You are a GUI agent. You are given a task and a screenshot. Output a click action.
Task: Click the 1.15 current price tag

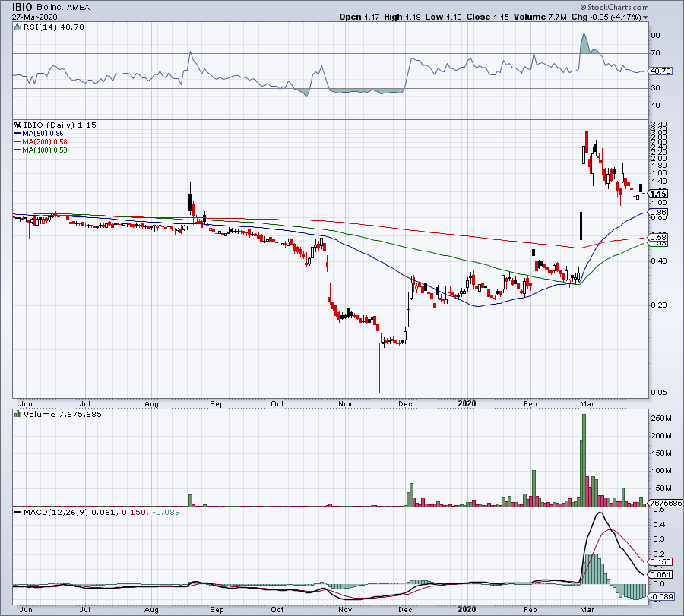coord(658,194)
